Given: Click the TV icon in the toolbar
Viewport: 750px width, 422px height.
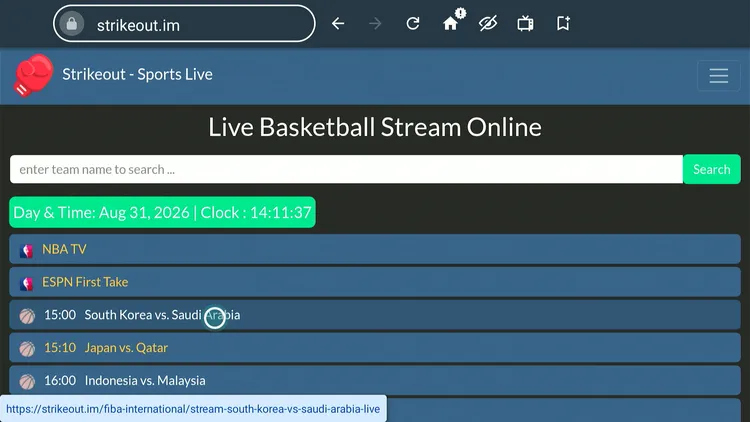Looking at the screenshot, I should (525, 23).
